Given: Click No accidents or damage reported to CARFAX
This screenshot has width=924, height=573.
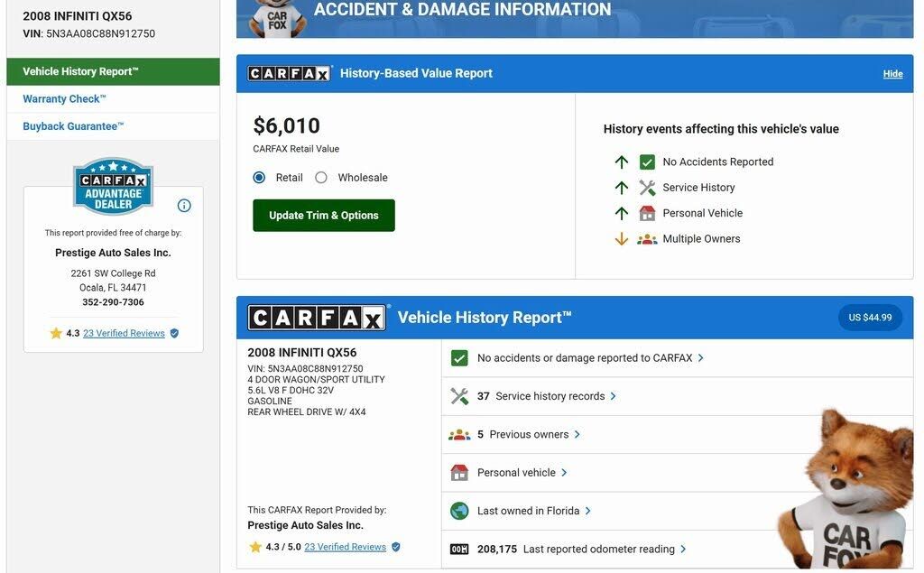Looking at the screenshot, I should point(585,358).
